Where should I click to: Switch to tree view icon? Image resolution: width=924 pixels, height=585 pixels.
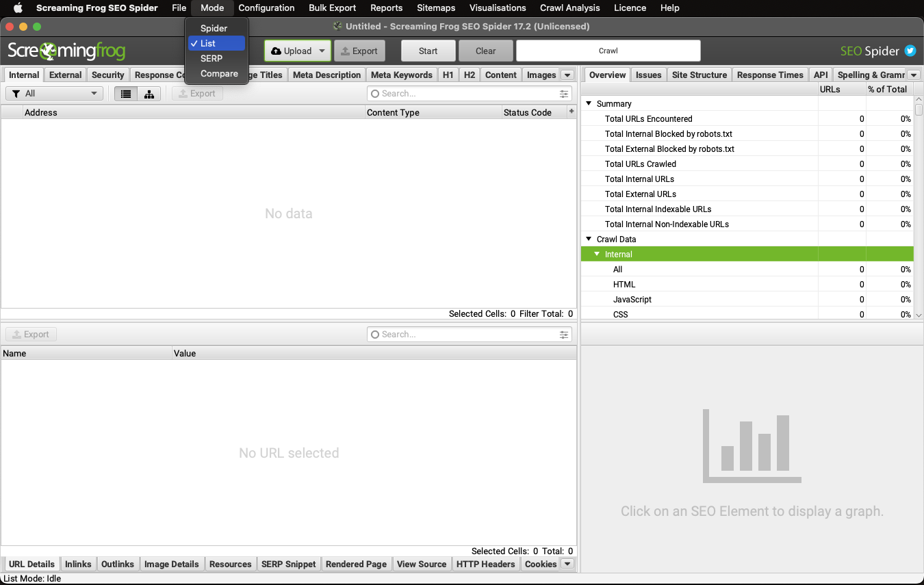149,94
